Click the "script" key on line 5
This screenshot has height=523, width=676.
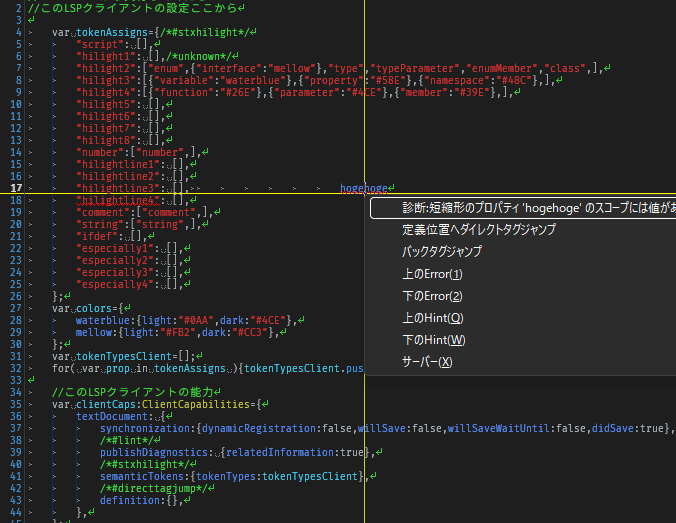tap(100, 44)
